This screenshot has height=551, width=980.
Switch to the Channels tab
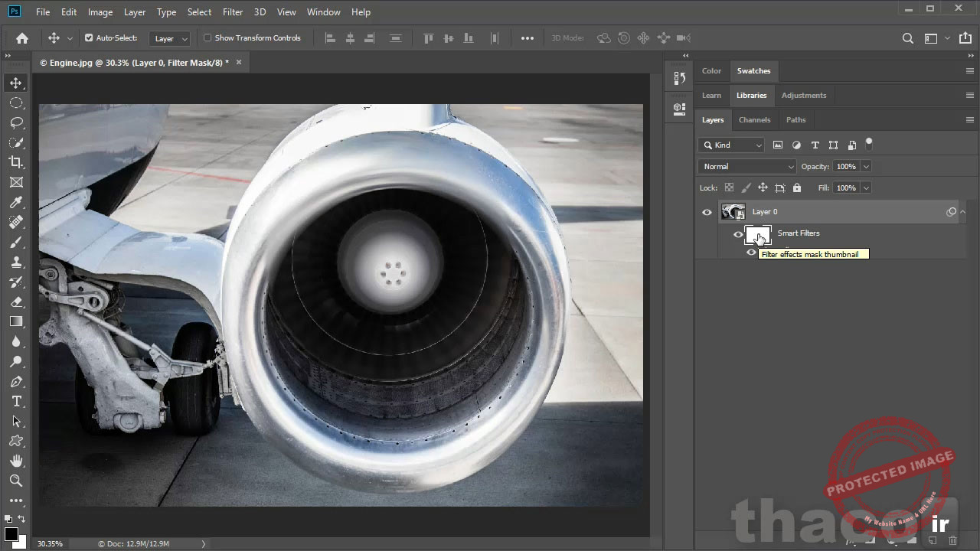coord(754,120)
